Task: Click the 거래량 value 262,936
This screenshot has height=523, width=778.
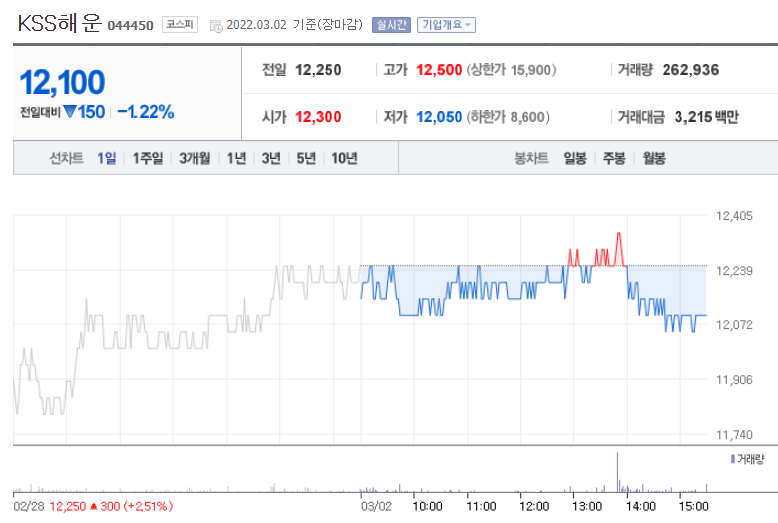Action: tap(691, 70)
